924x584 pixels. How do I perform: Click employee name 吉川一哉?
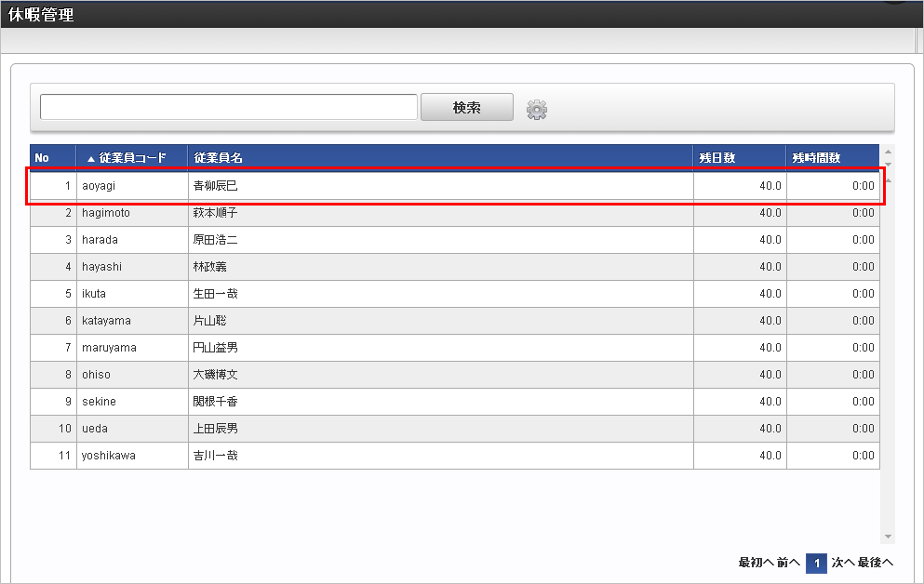(x=215, y=456)
